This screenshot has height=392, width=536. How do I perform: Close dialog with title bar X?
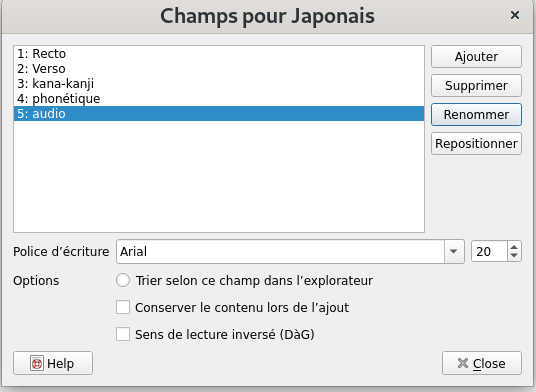tap(515, 15)
